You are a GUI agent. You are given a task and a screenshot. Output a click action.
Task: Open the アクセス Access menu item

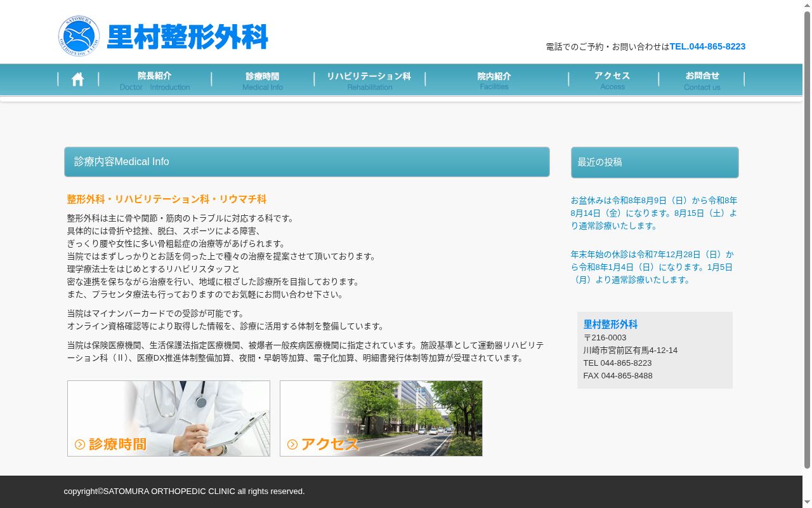pyautogui.click(x=613, y=81)
